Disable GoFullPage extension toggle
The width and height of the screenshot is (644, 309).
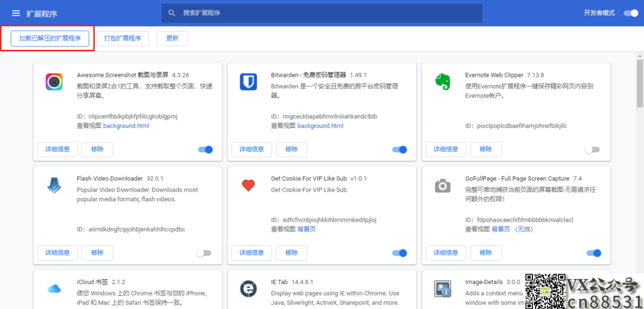click(594, 253)
